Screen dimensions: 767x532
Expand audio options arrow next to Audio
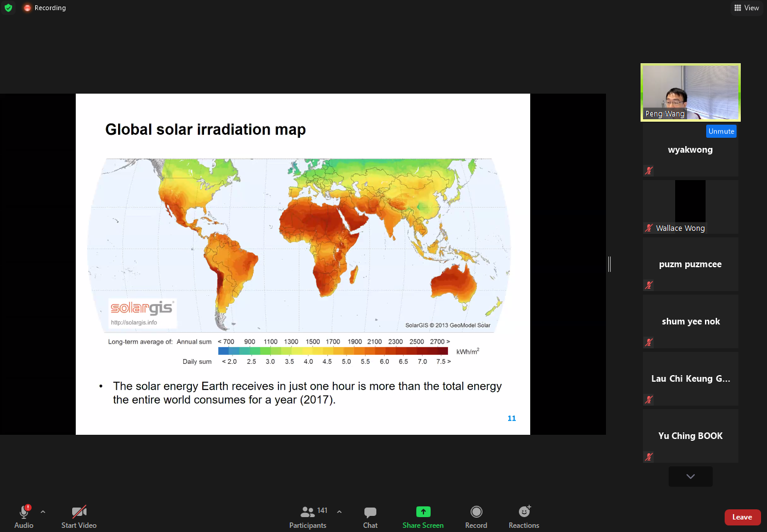[42, 512]
